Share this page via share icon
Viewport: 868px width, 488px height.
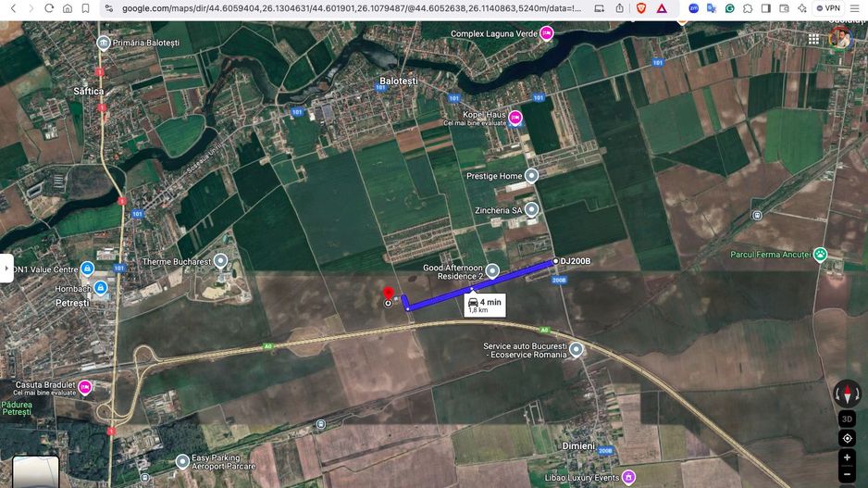619,8
